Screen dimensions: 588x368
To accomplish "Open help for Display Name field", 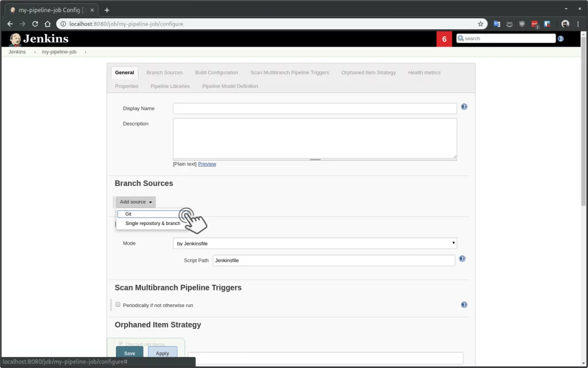I will (464, 107).
